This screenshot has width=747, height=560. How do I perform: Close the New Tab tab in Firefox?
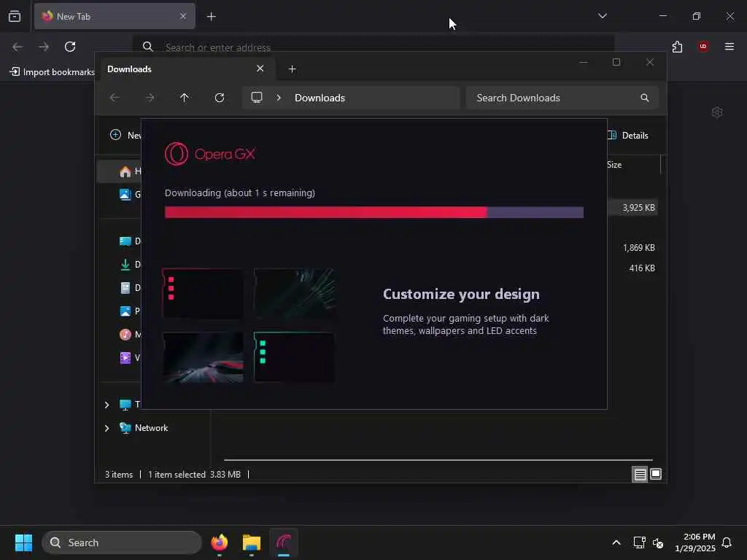click(x=183, y=16)
